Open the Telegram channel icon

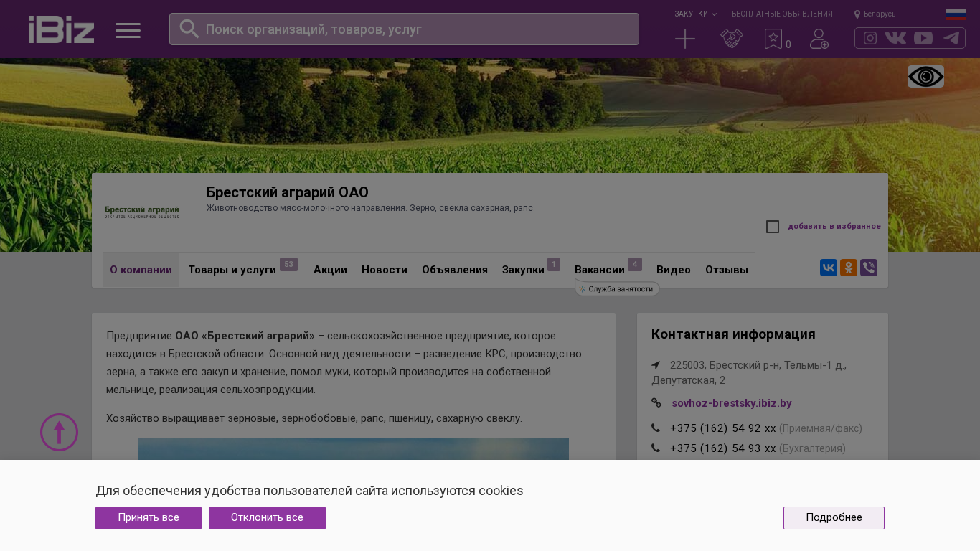[951, 38]
